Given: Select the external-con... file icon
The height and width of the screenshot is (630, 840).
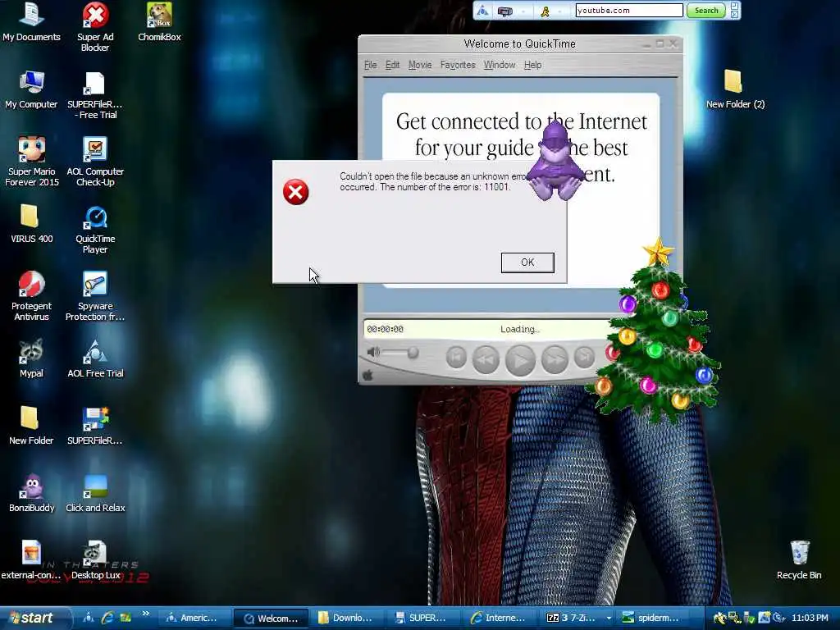Looking at the screenshot, I should point(31,560).
